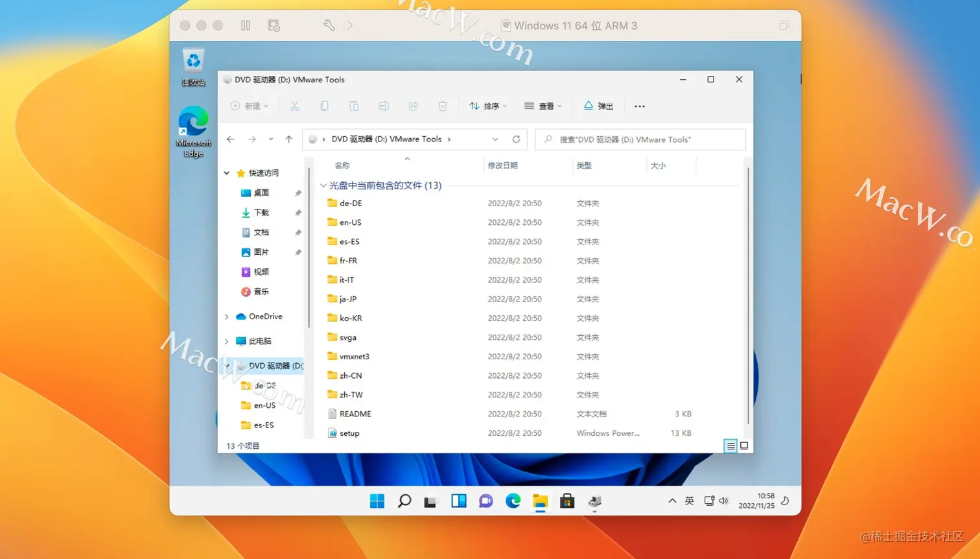The height and width of the screenshot is (559, 980).
Task: Open recent locations dropdown arrow
Action: point(270,139)
